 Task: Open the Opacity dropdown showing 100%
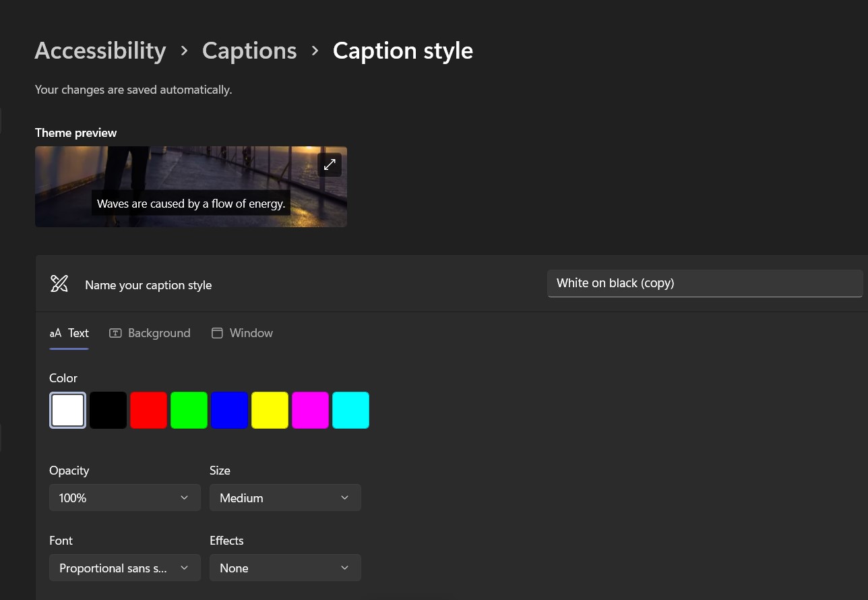pos(125,498)
